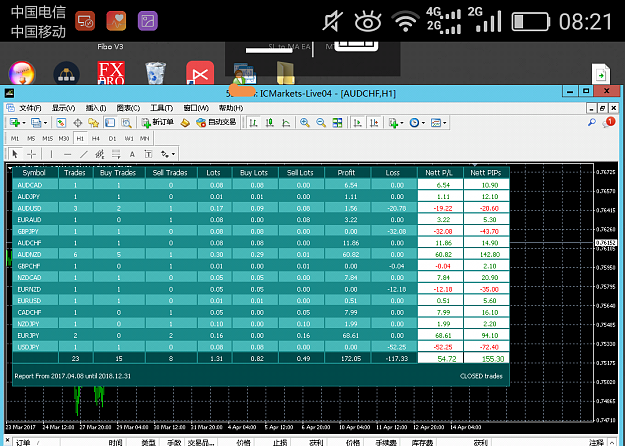Switch chart to Line Chart mode
625x446 pixels.
(x=286, y=123)
